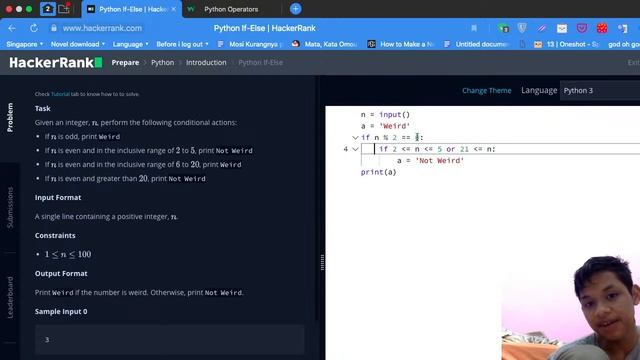
Task: Switch to Python If-Else tab
Action: click(131, 9)
